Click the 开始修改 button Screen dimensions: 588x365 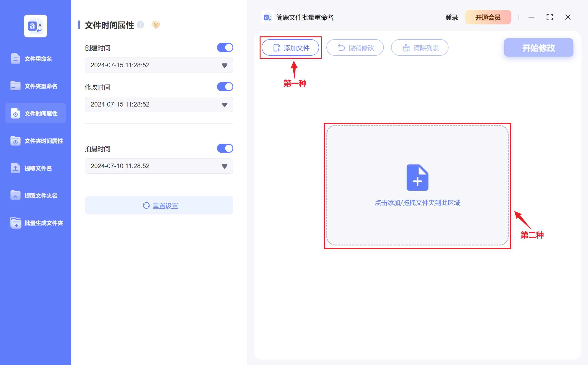click(x=538, y=47)
